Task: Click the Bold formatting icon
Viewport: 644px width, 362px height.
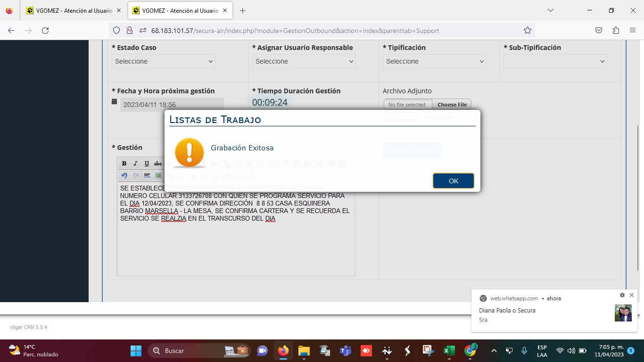Action: pos(124,164)
